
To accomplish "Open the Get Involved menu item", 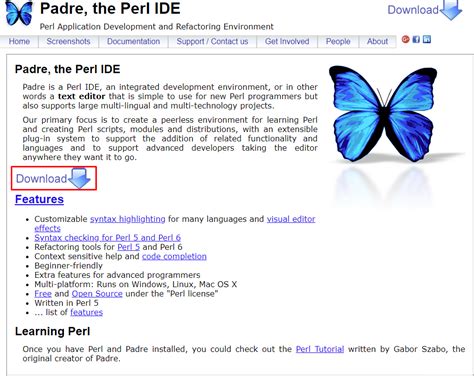I will click(x=287, y=41).
